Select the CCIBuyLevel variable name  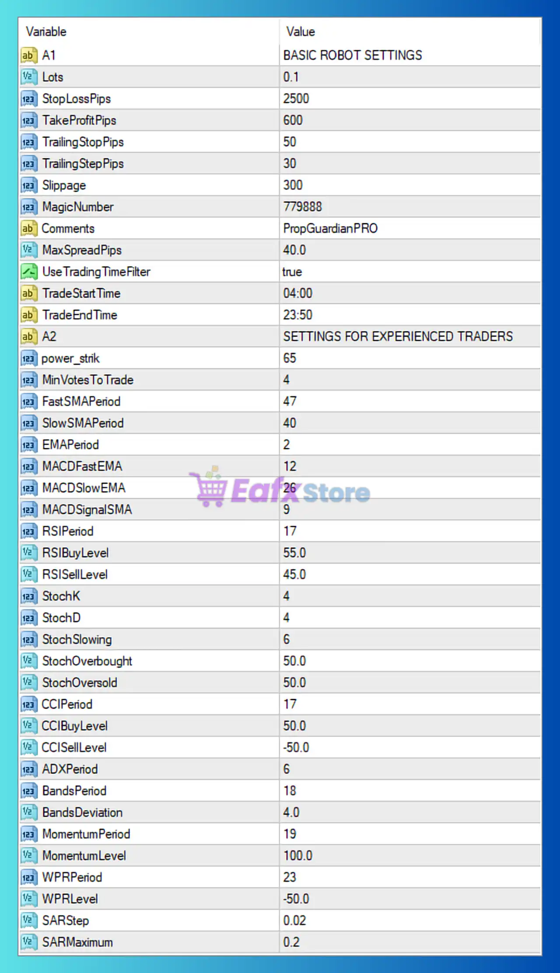pyautogui.click(x=74, y=726)
